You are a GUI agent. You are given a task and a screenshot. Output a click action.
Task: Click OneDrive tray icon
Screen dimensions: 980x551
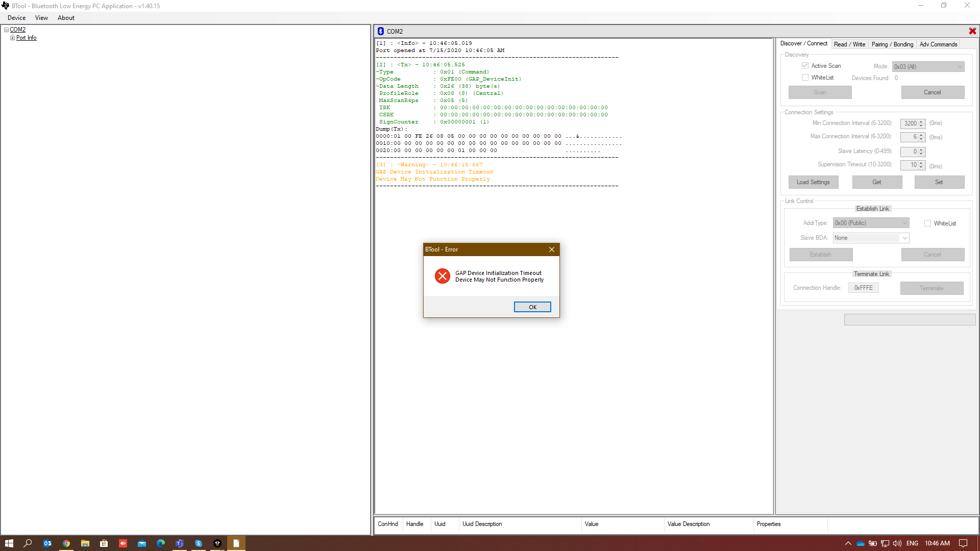pos(861,543)
